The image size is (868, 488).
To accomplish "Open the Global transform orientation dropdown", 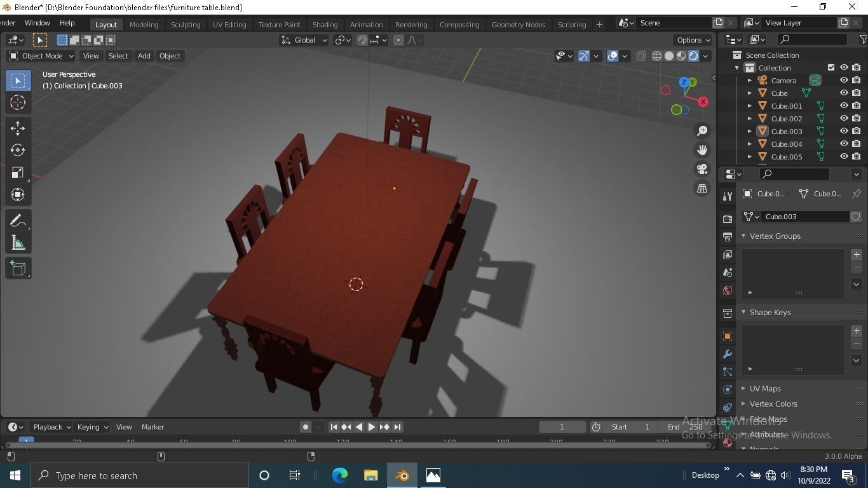I will pos(304,40).
